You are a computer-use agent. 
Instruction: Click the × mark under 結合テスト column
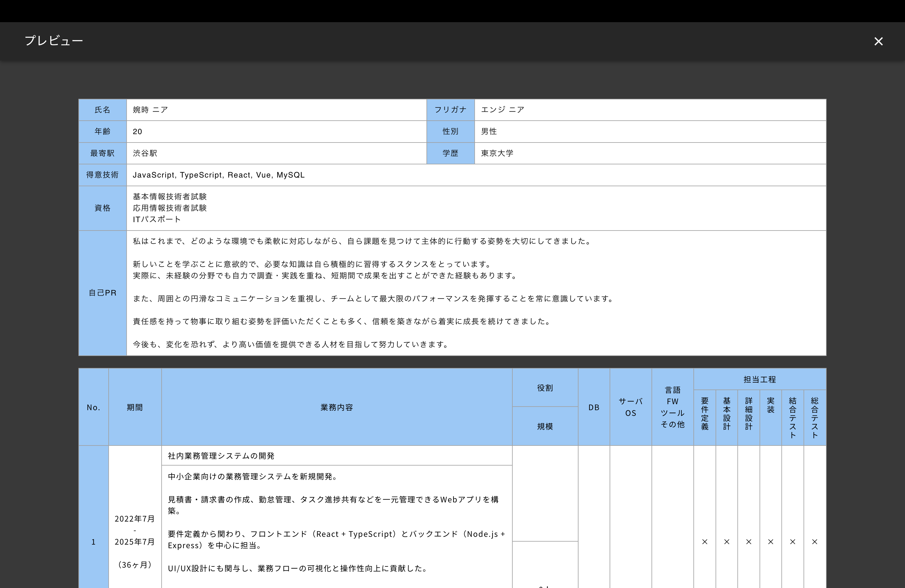click(793, 542)
